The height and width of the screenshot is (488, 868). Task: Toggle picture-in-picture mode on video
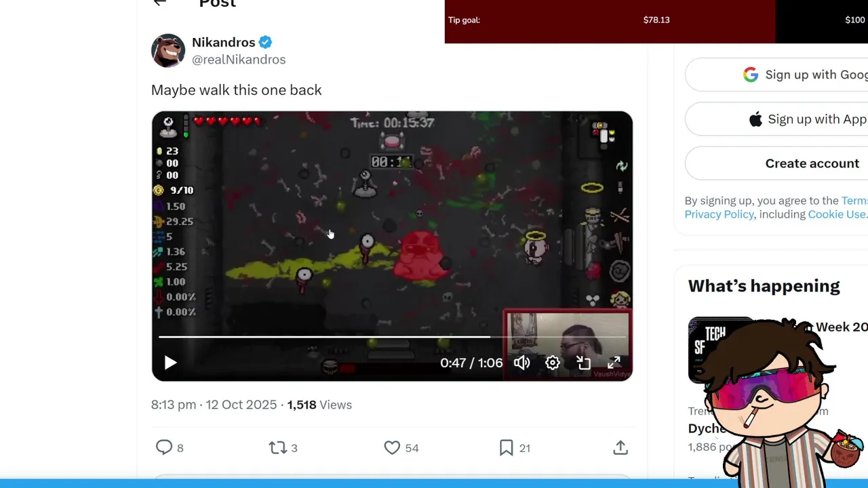point(583,363)
